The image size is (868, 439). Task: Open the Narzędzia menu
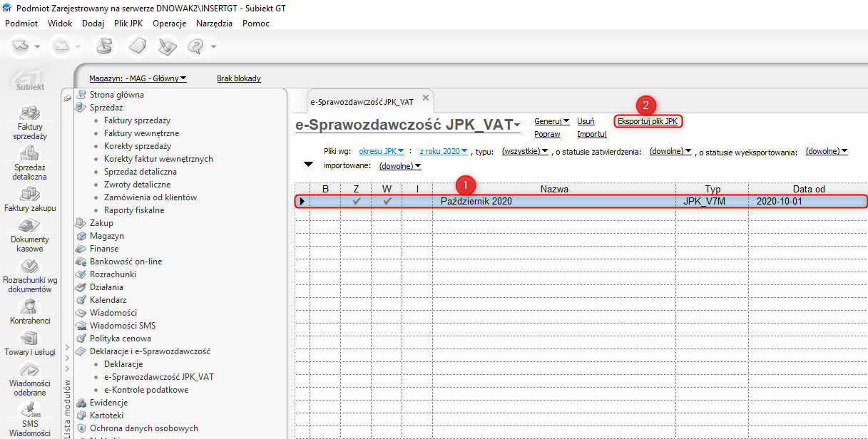coord(214,23)
